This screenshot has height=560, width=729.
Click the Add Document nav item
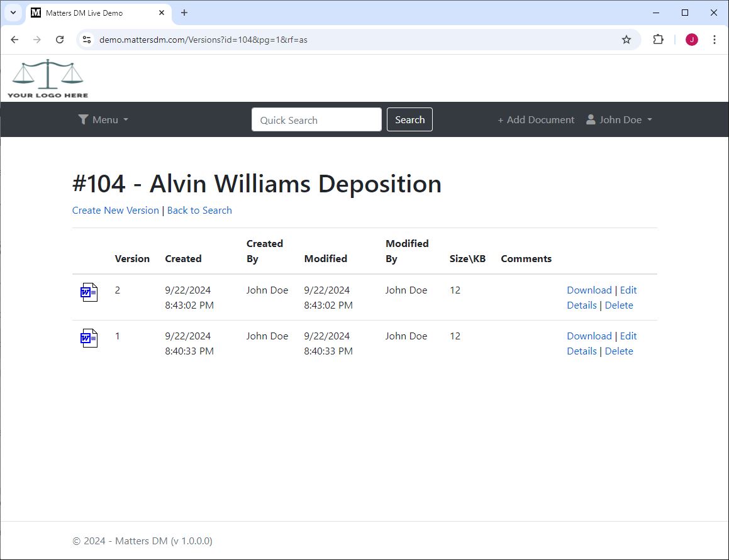(536, 120)
